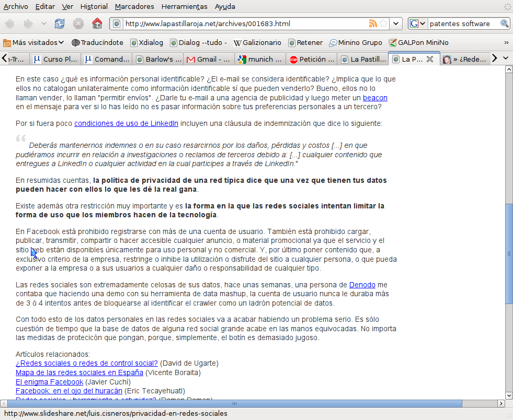Image resolution: width=513 pixels, height=420 pixels.
Task: Open the Más visitados bookmarks folder
Action: 33,42
